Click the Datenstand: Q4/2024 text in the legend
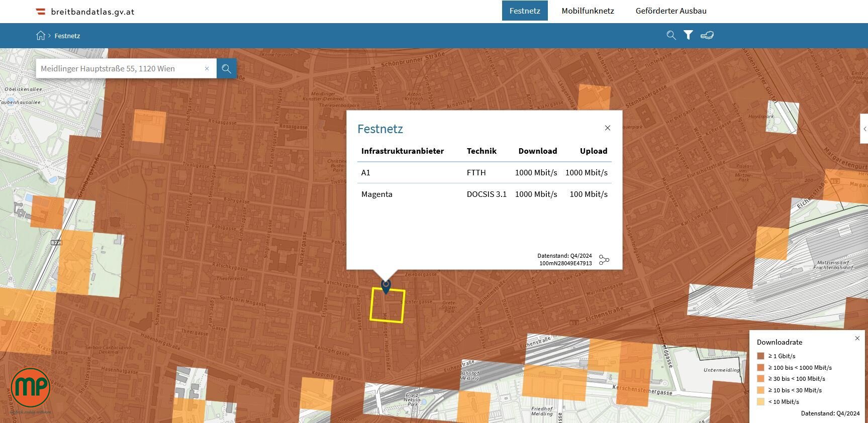This screenshot has height=423, width=868. coord(830,413)
